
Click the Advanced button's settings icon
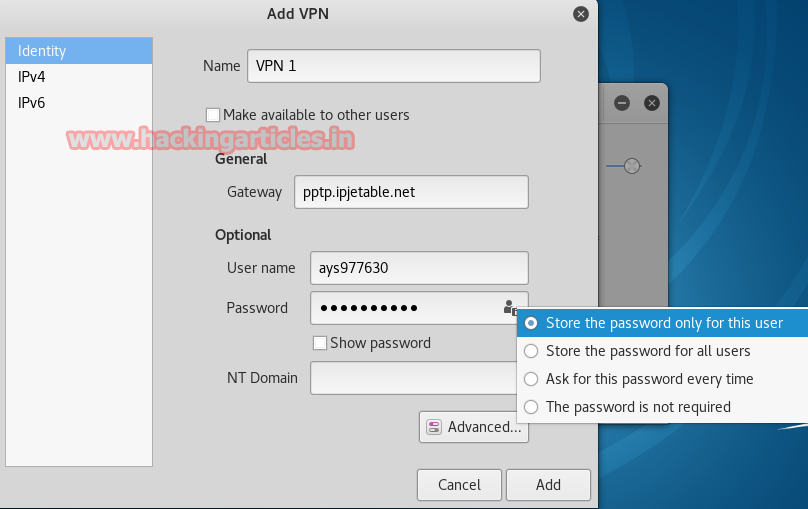click(x=434, y=427)
